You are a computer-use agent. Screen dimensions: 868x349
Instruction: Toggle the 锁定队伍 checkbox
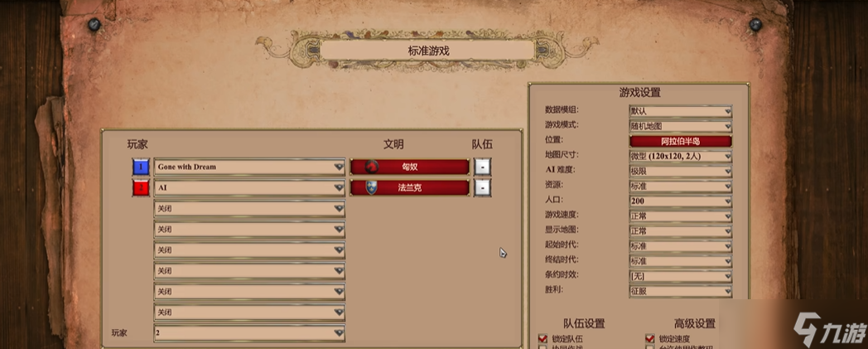coord(543,338)
